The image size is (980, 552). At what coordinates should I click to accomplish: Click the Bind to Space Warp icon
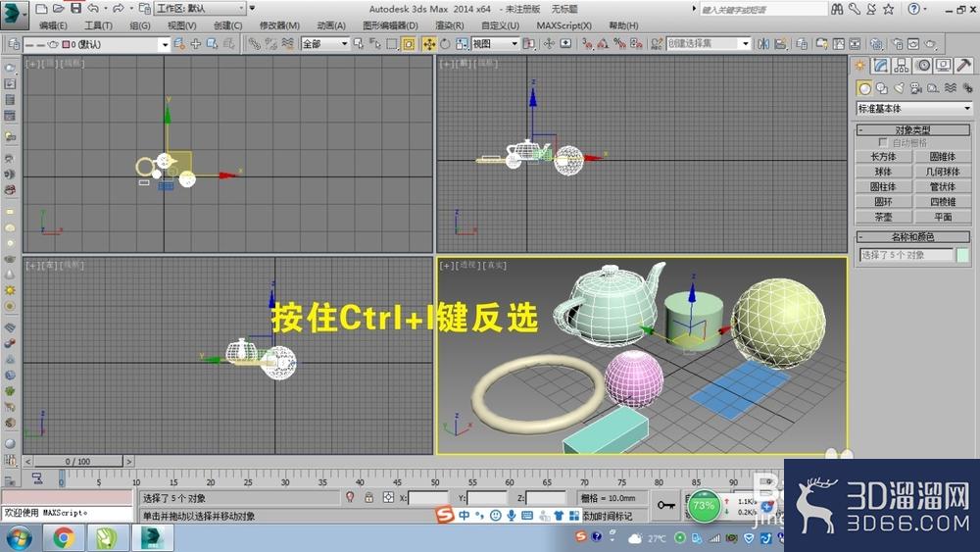click(x=287, y=44)
